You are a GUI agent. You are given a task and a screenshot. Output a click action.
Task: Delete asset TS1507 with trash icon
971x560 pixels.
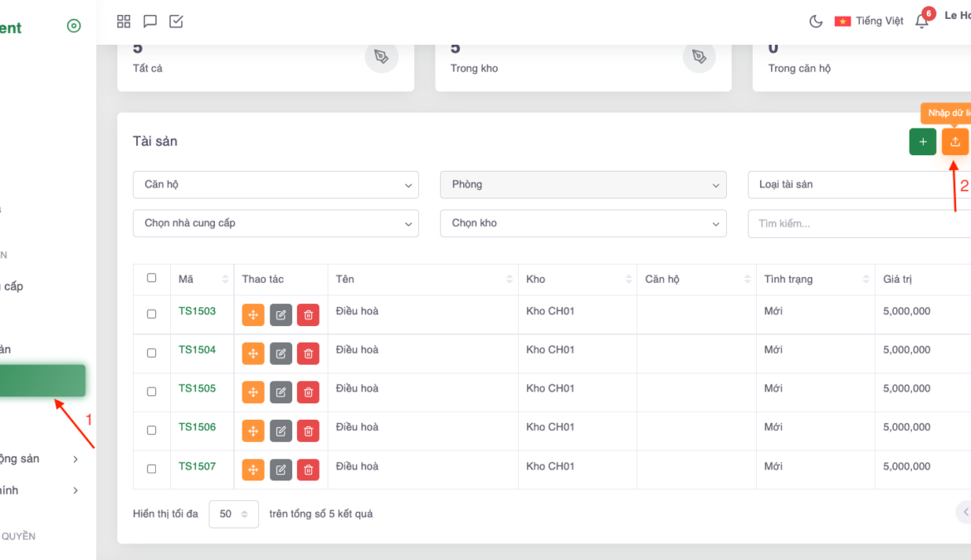point(308,470)
